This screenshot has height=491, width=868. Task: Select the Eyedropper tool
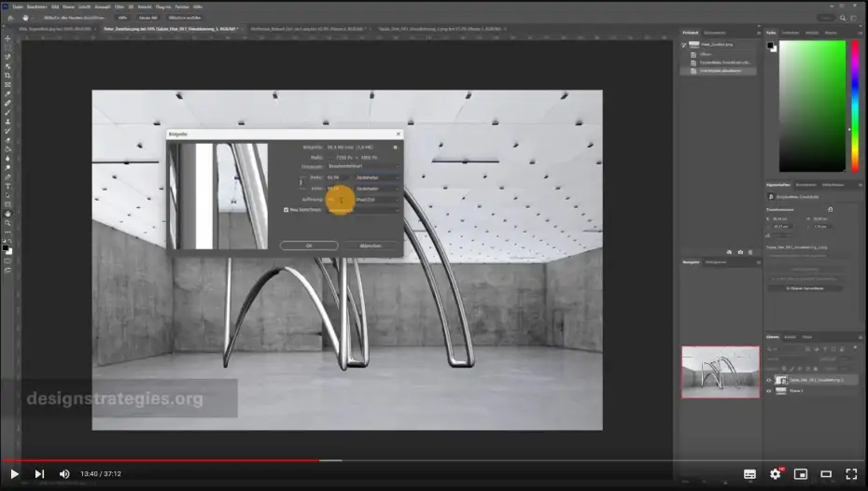(7, 93)
